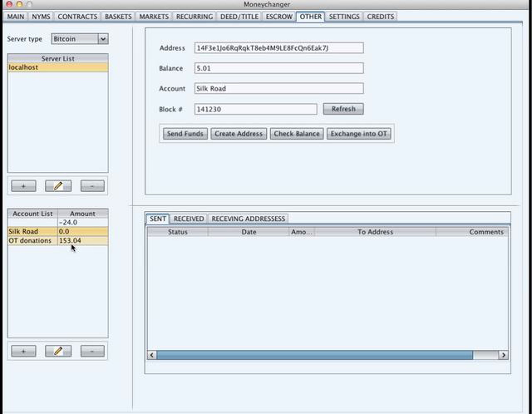Show the RECEIVED transactions tab

coord(189,219)
